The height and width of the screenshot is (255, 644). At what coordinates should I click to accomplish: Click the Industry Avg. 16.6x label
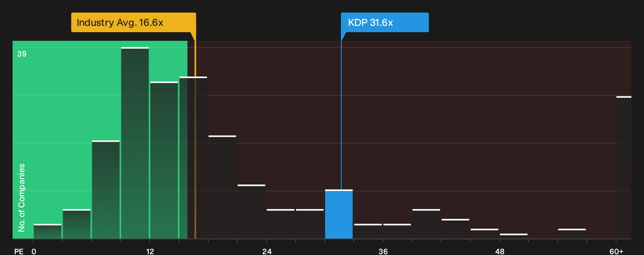click(134, 22)
